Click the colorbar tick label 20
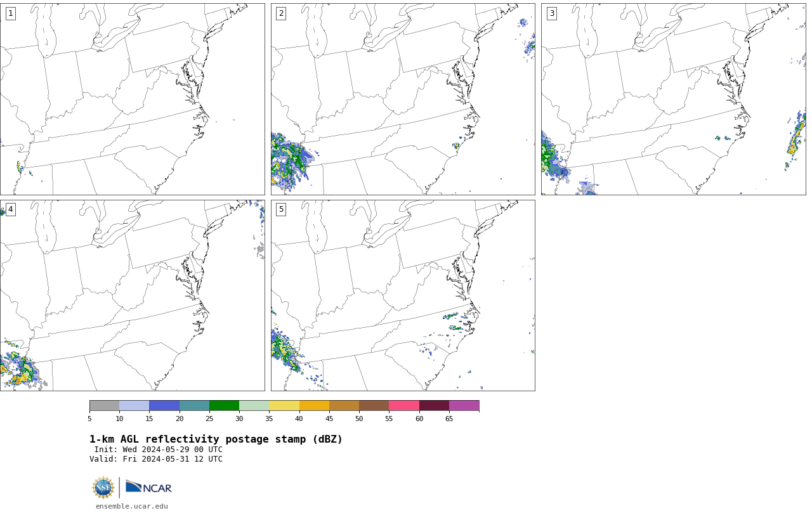The image size is (812, 513). tap(180, 419)
